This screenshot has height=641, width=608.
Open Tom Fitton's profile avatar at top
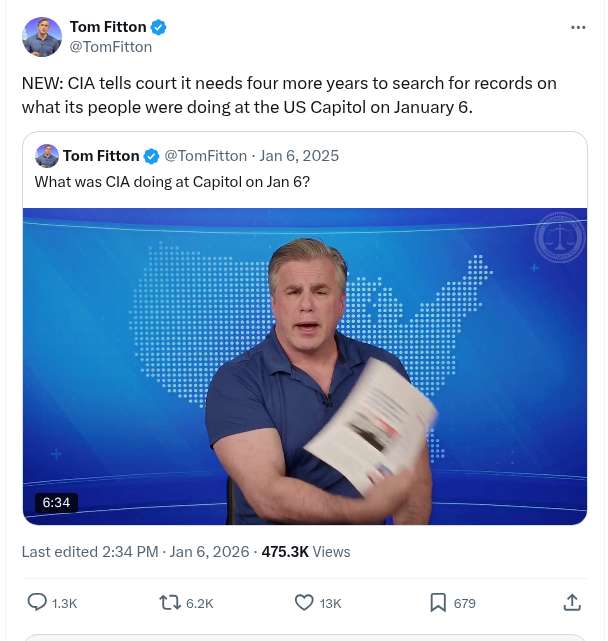tap(41, 36)
